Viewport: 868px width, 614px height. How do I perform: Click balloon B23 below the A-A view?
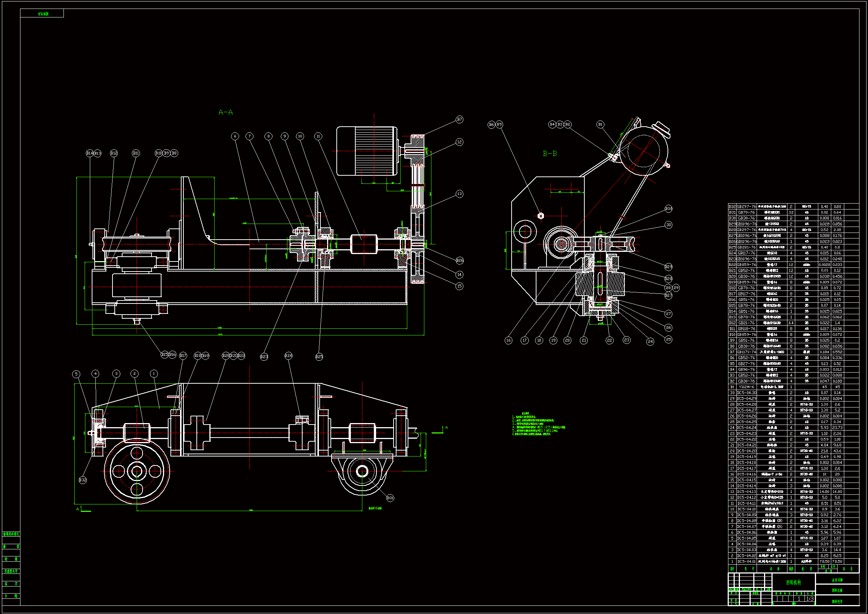(x=264, y=357)
